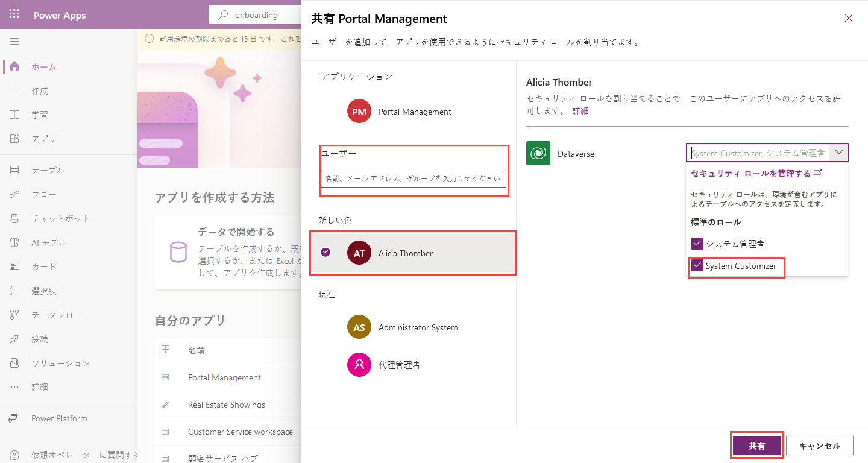This screenshot has height=463, width=868.
Task: Collapse the security role dropdown arrow
Action: 839,153
